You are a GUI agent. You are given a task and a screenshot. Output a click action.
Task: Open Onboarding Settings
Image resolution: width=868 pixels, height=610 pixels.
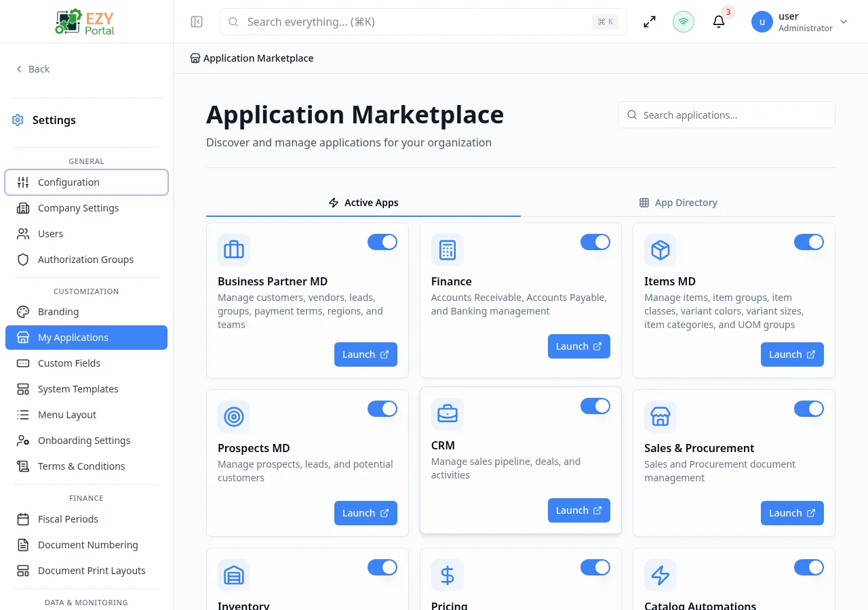point(86,441)
